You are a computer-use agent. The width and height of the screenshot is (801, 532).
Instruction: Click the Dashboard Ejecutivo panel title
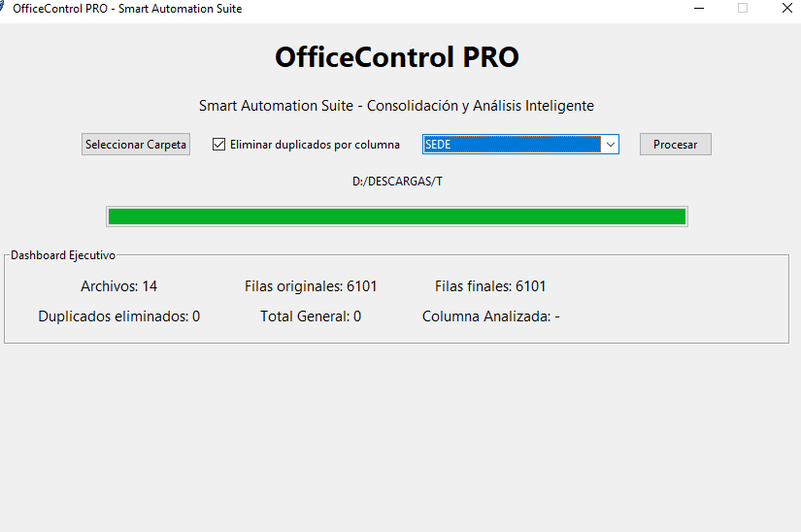[x=63, y=255]
